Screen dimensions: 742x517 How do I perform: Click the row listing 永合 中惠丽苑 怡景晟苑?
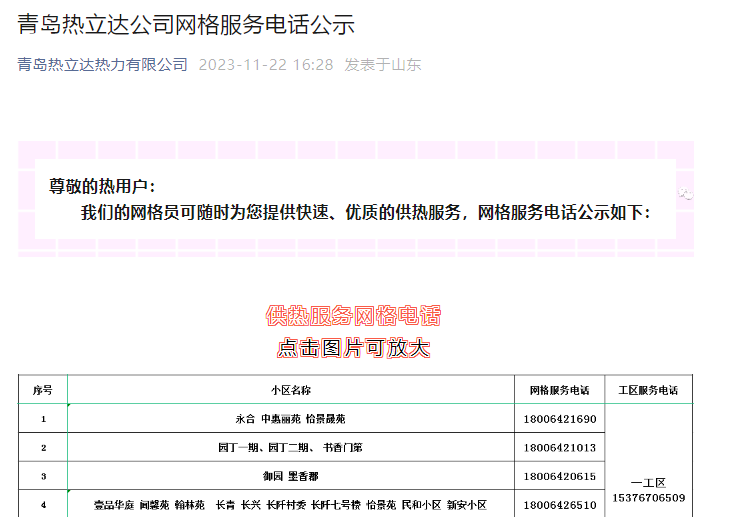[x=290, y=419]
